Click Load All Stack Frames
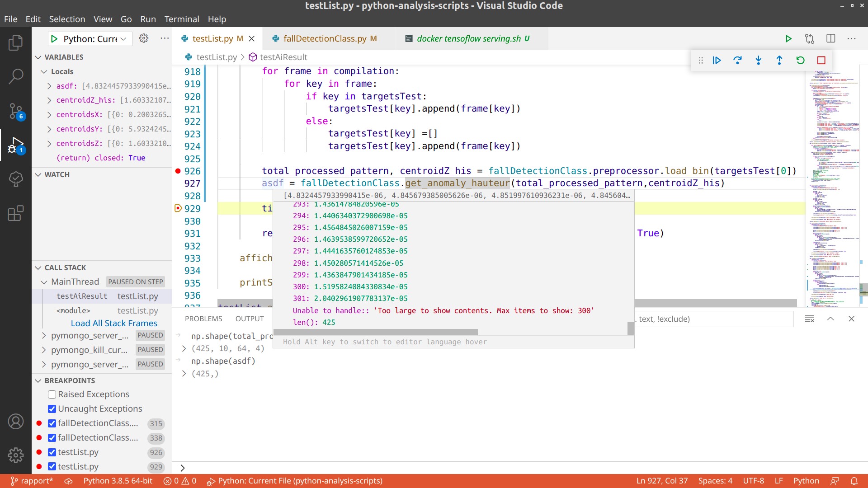The width and height of the screenshot is (868, 488). click(114, 323)
